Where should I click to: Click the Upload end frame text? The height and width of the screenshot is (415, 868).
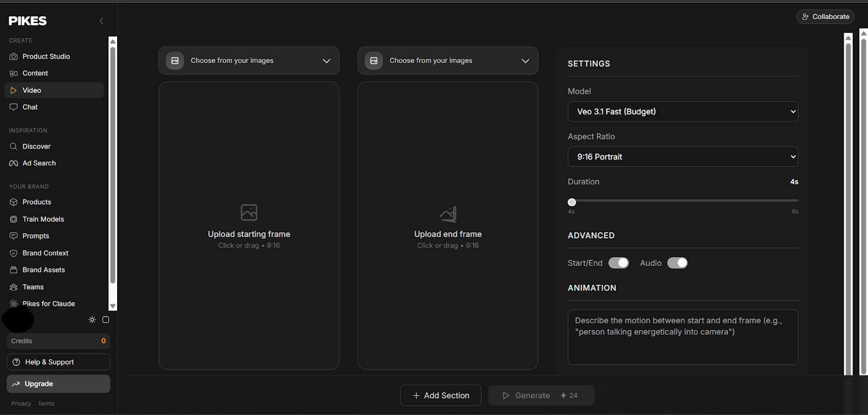(x=448, y=234)
